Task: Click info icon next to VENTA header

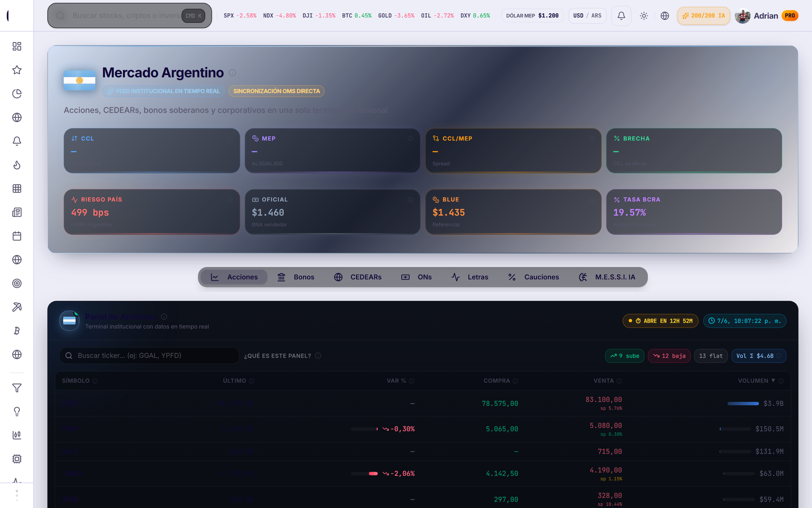Action: coord(619,381)
